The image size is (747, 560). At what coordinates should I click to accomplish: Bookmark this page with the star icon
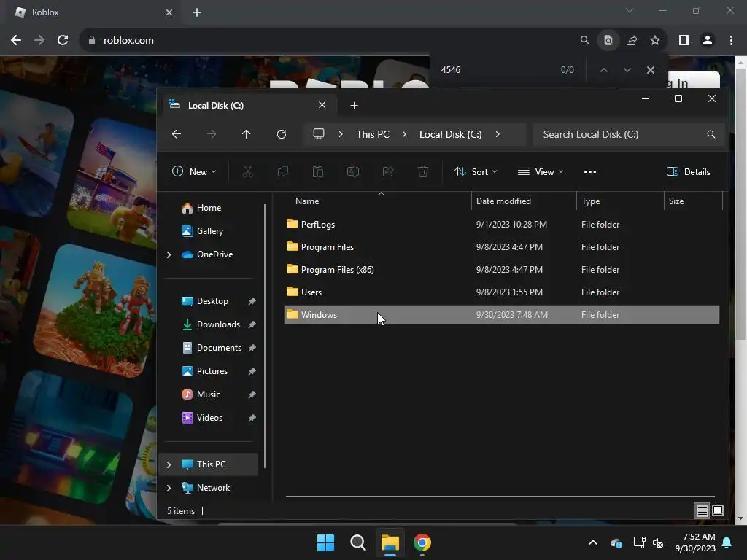(x=655, y=41)
